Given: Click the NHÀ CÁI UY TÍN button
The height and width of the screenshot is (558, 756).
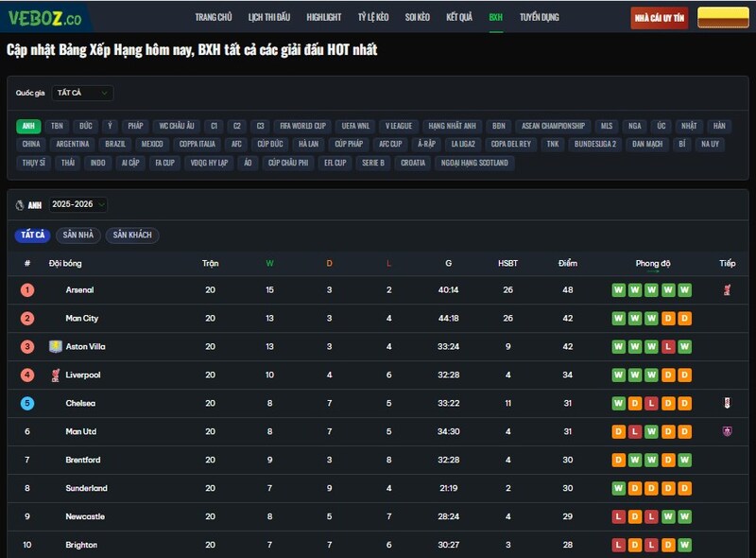Looking at the screenshot, I should pyautogui.click(x=660, y=18).
